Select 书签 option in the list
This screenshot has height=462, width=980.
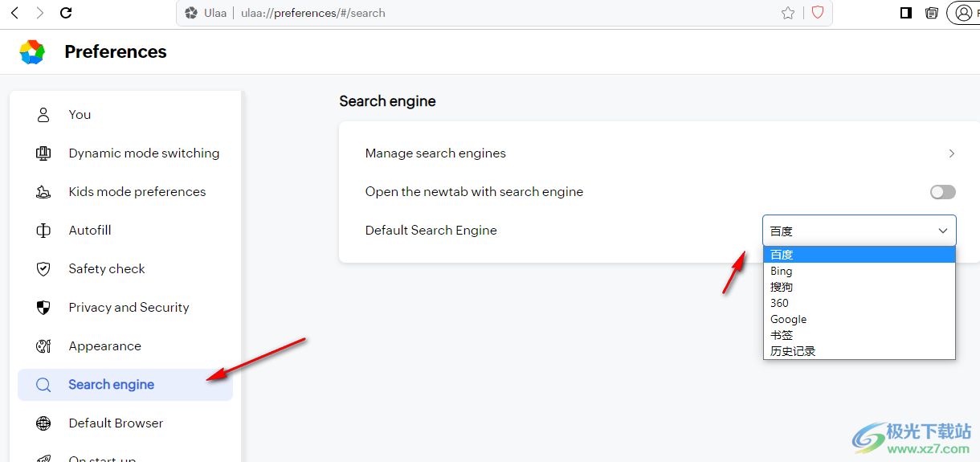(x=860, y=335)
